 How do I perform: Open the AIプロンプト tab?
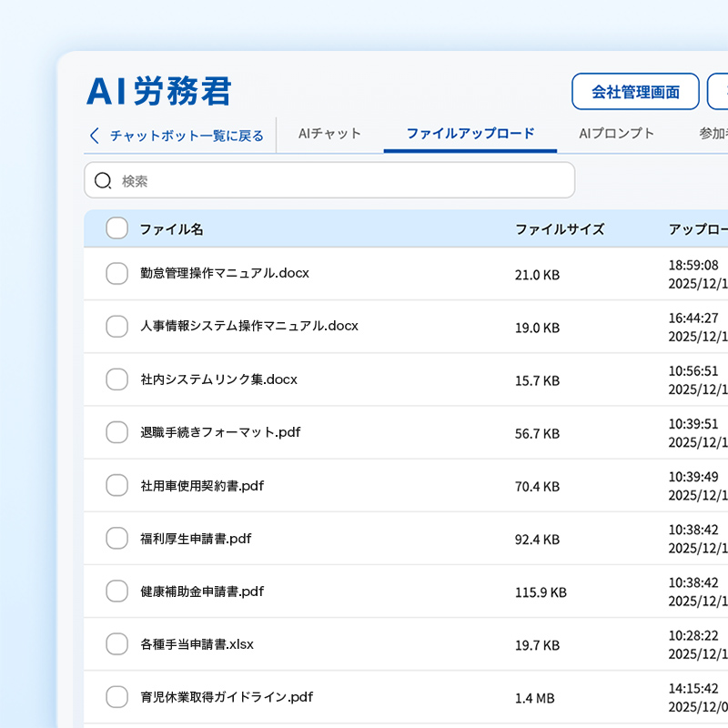point(616,134)
